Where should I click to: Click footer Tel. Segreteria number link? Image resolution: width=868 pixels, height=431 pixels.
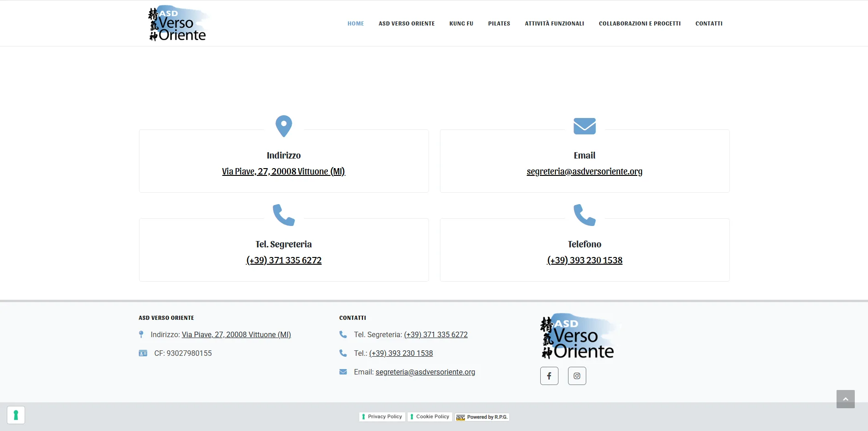coord(436,334)
